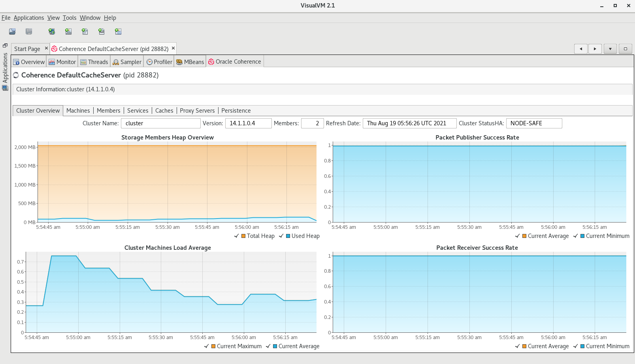Switch to the Persistence sub-tab
The image size is (635, 364).
tap(236, 111)
